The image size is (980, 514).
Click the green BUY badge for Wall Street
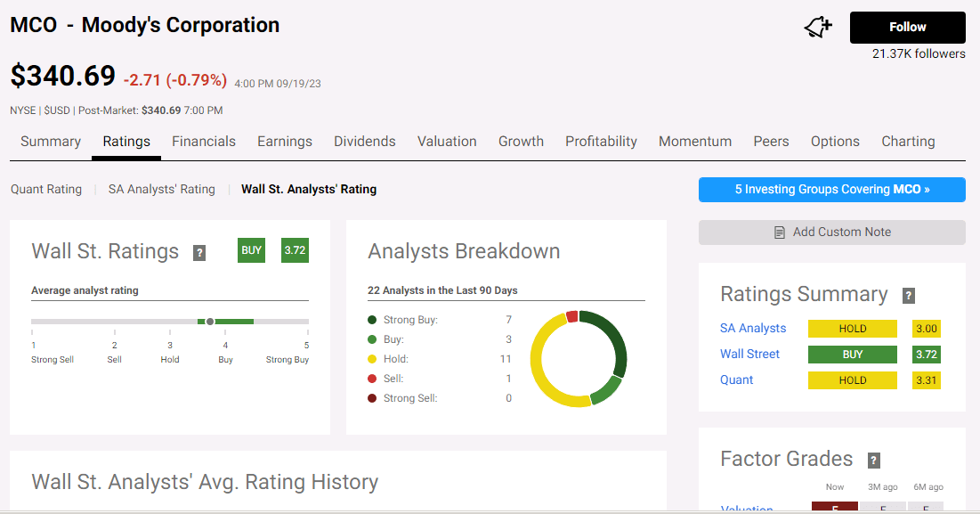click(x=853, y=355)
